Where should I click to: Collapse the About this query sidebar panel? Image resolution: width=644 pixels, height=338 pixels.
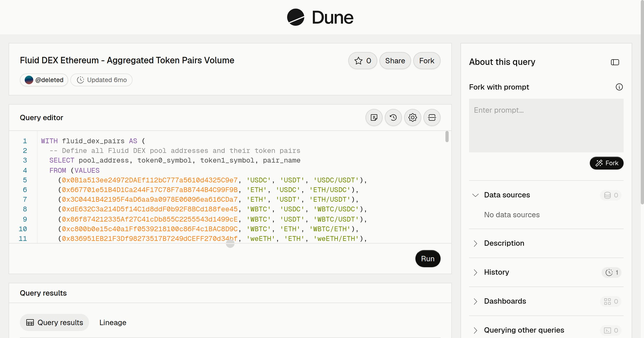(615, 62)
